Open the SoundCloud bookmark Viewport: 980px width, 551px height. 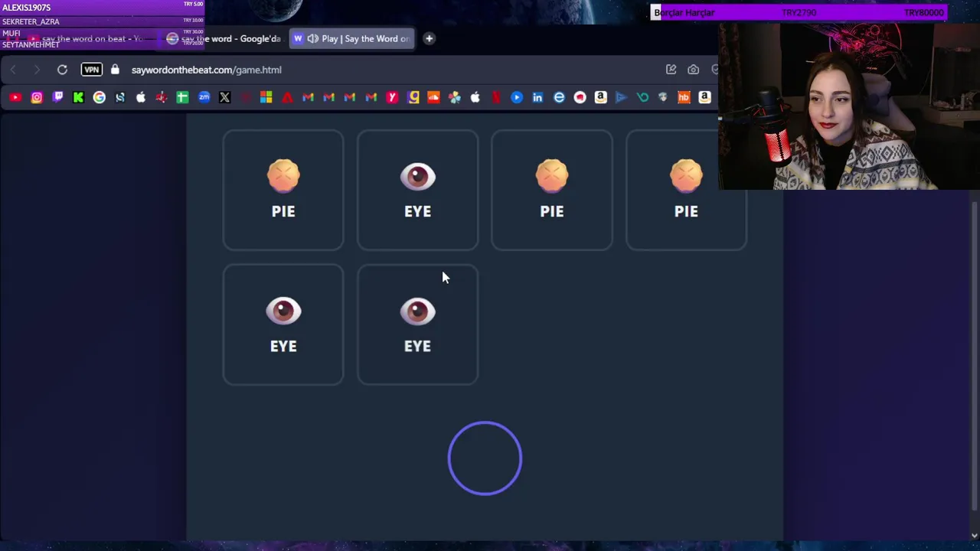[x=433, y=97]
